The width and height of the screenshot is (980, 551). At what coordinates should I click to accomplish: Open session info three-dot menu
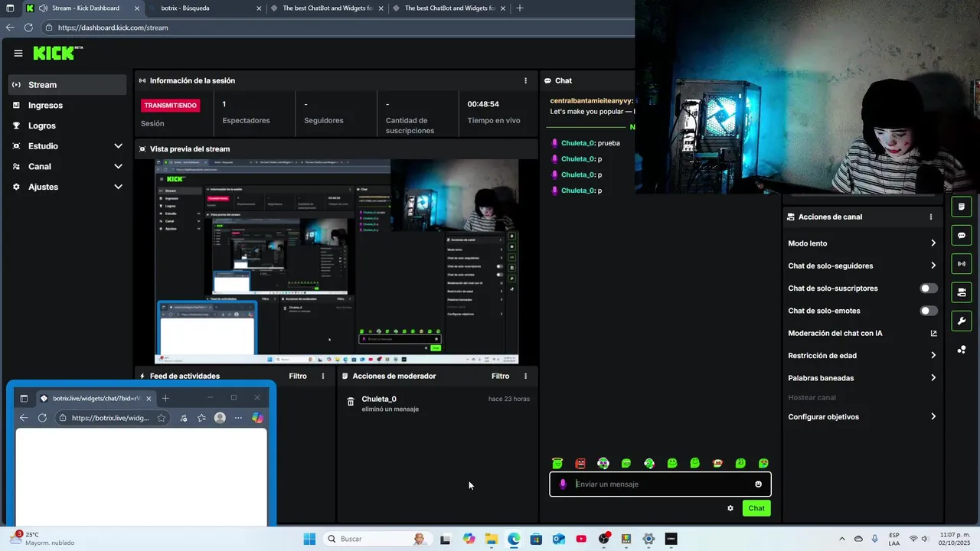tap(525, 80)
